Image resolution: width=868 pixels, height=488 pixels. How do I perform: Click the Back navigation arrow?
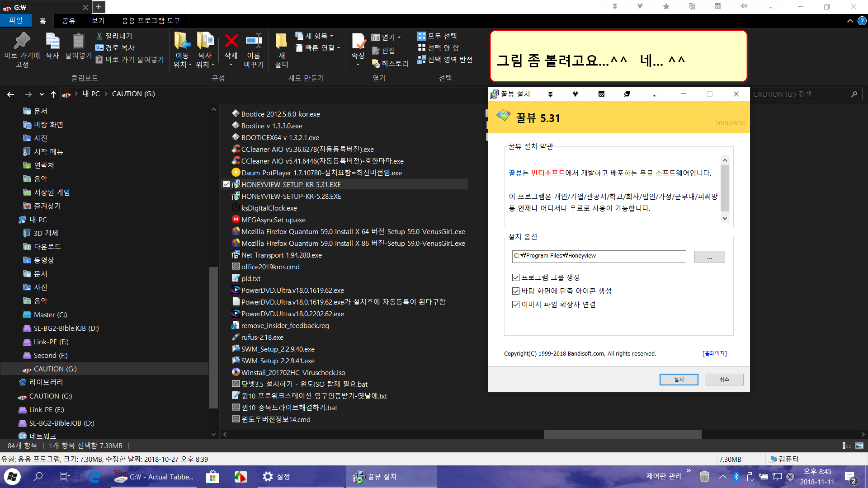(11, 94)
